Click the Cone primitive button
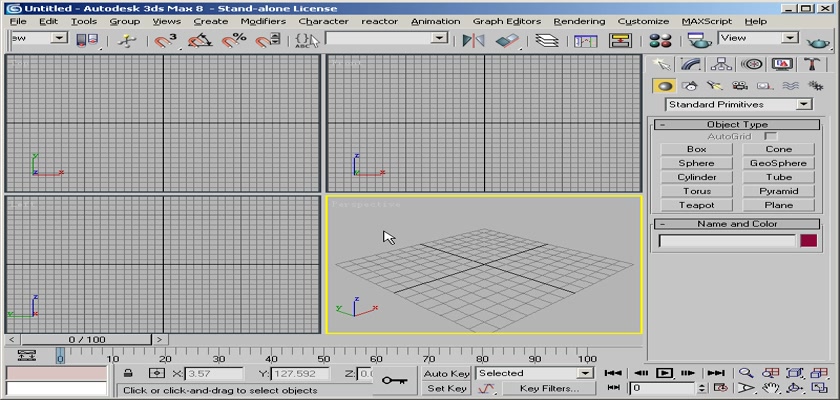This screenshot has width=840, height=400. tap(778, 149)
